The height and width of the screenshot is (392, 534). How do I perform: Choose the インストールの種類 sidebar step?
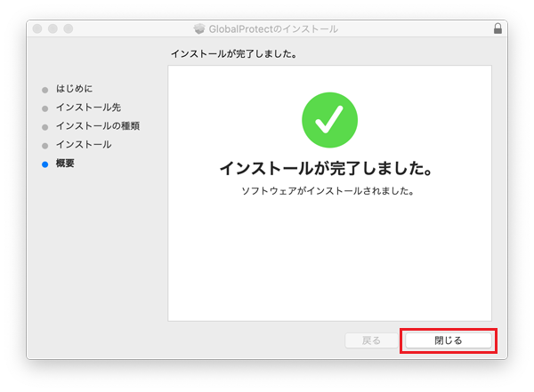coord(97,126)
